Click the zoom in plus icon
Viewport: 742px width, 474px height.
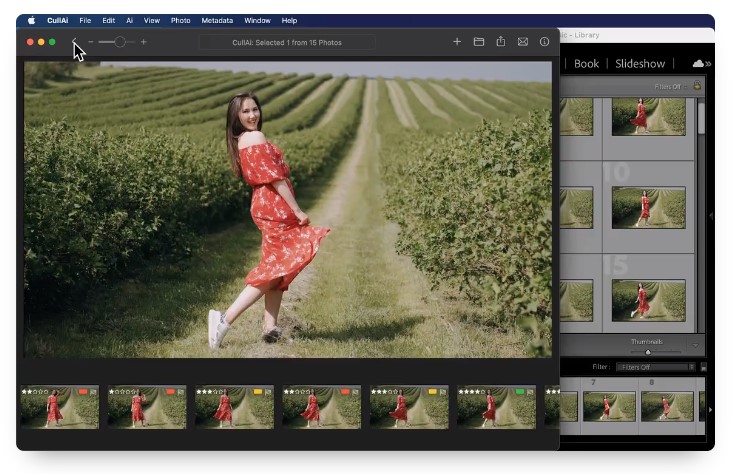coord(143,42)
